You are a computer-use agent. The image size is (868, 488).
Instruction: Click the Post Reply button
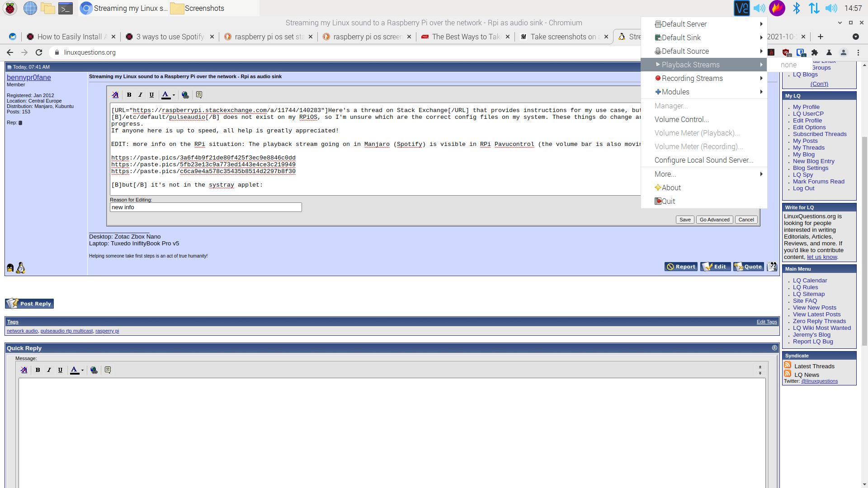coord(29,304)
